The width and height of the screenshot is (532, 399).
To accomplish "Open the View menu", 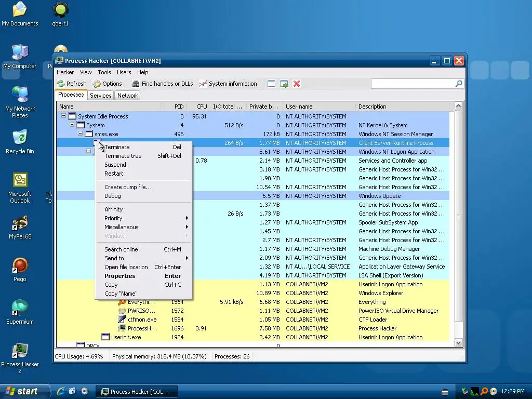I will (x=86, y=72).
